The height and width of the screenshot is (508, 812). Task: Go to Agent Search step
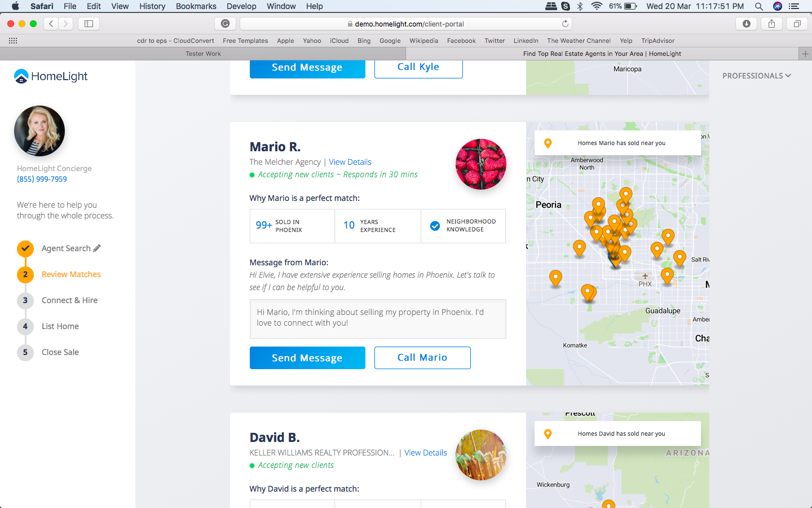point(66,248)
